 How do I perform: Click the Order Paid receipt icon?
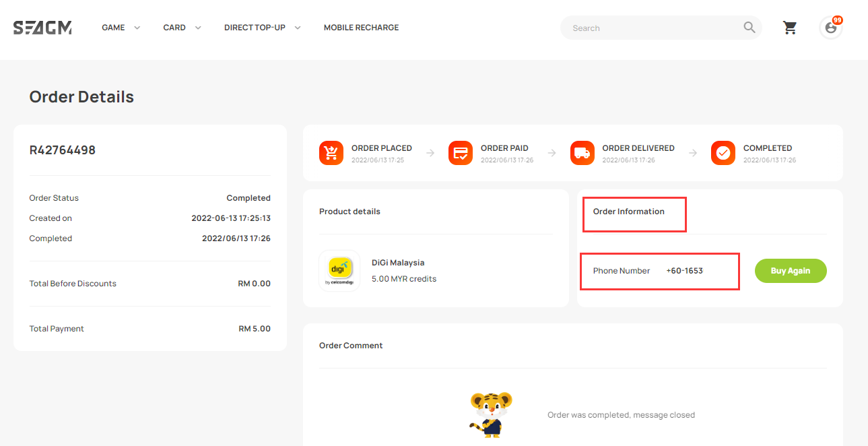point(460,153)
